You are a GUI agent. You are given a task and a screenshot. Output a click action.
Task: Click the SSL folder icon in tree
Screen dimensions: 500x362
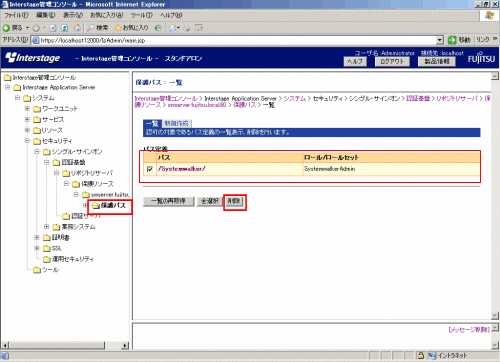click(47, 248)
